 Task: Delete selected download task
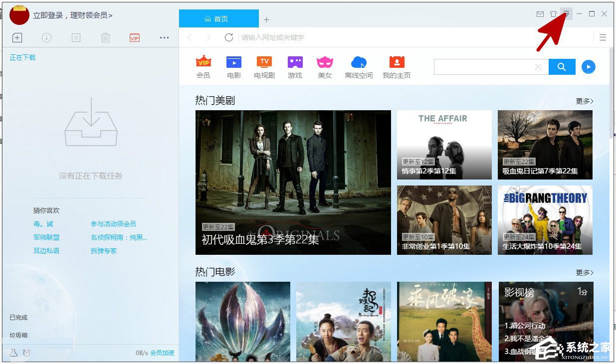click(x=105, y=37)
